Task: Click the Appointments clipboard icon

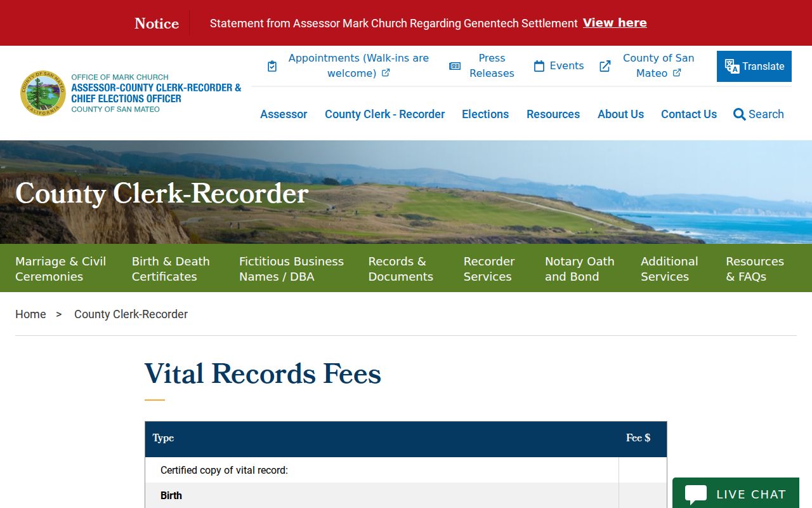Action: [272, 66]
